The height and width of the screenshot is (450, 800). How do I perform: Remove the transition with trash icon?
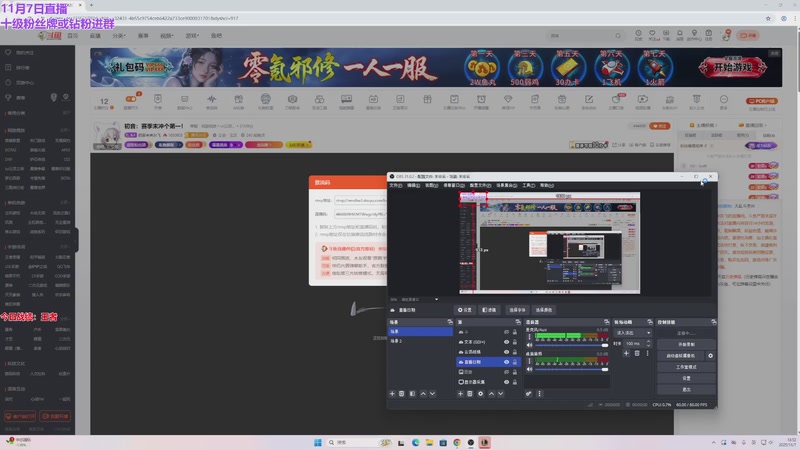(x=637, y=353)
